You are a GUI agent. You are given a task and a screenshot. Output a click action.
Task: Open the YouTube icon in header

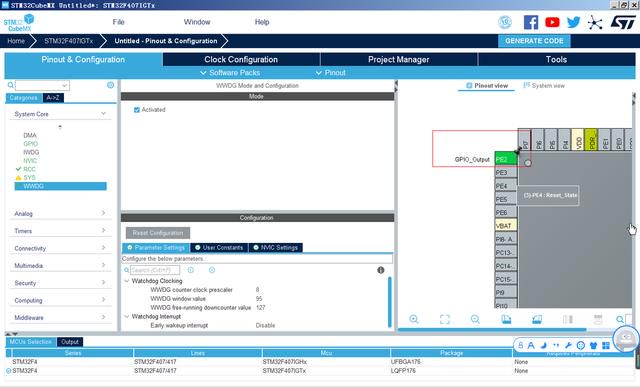coord(552,22)
